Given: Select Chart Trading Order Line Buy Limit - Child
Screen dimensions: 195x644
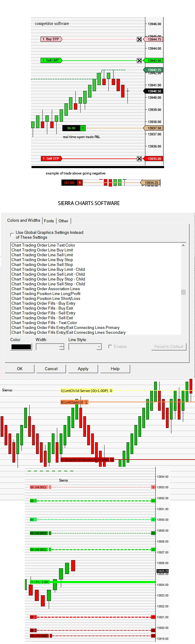Looking at the screenshot, I should coord(48,270).
